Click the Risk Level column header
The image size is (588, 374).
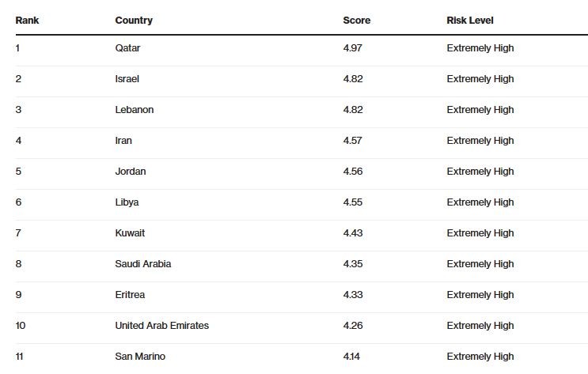[x=470, y=20]
